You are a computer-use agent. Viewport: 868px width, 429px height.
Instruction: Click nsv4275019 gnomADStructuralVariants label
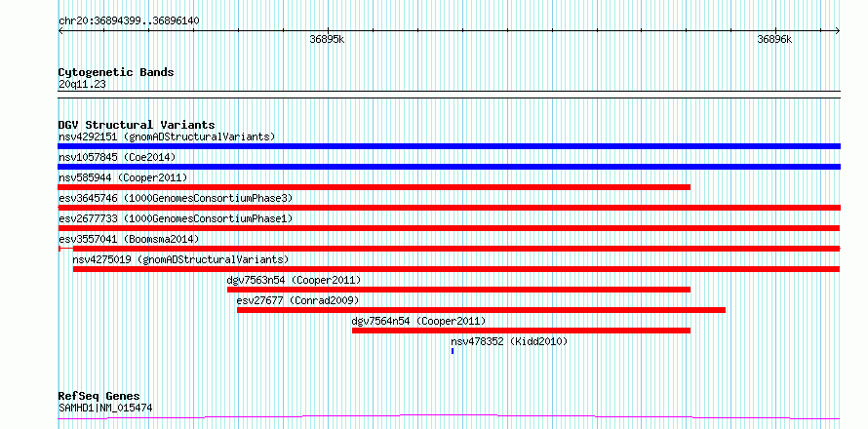(x=180, y=259)
